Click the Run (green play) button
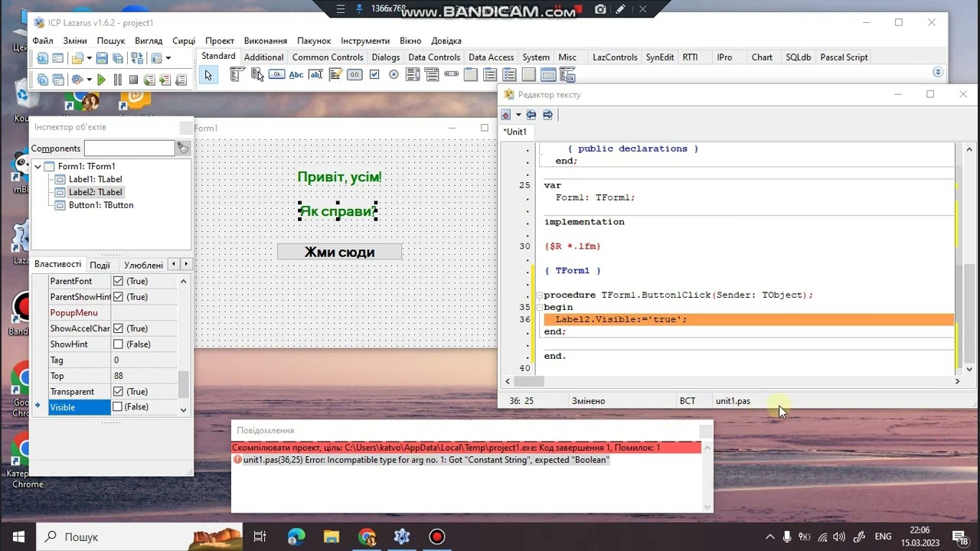 [101, 80]
